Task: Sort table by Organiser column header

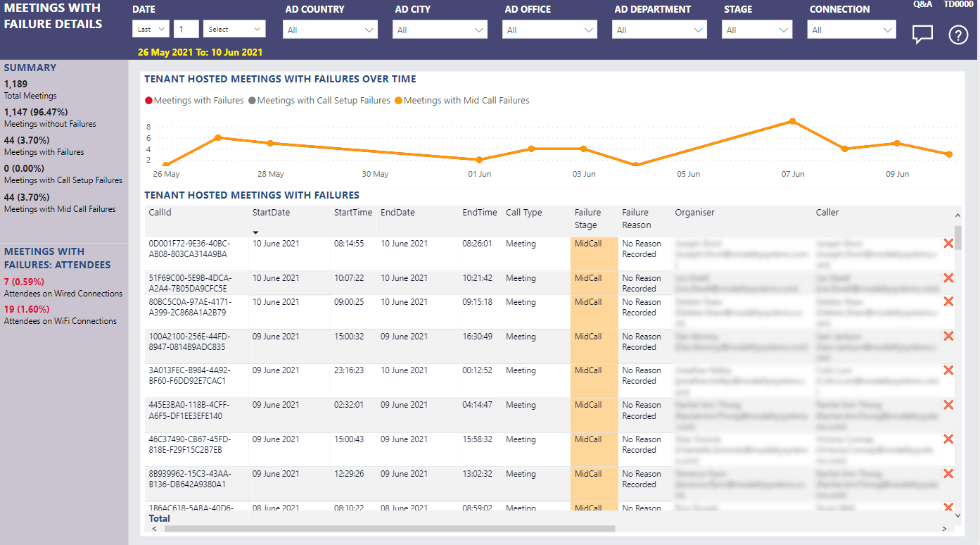Action: coord(694,212)
